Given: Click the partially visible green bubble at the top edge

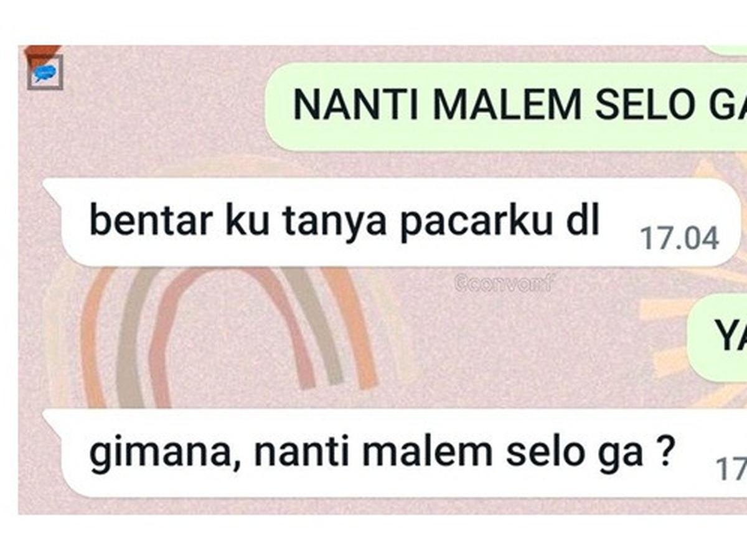Looking at the screenshot, I should coord(725,50).
